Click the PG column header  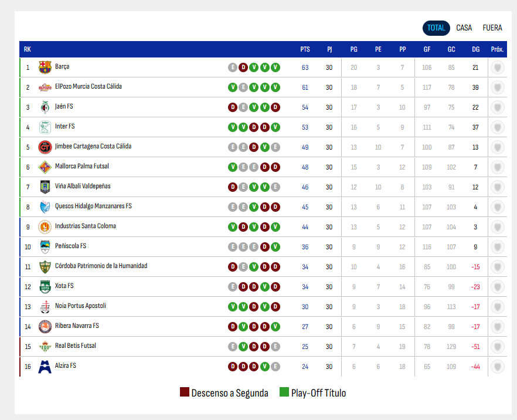click(354, 49)
